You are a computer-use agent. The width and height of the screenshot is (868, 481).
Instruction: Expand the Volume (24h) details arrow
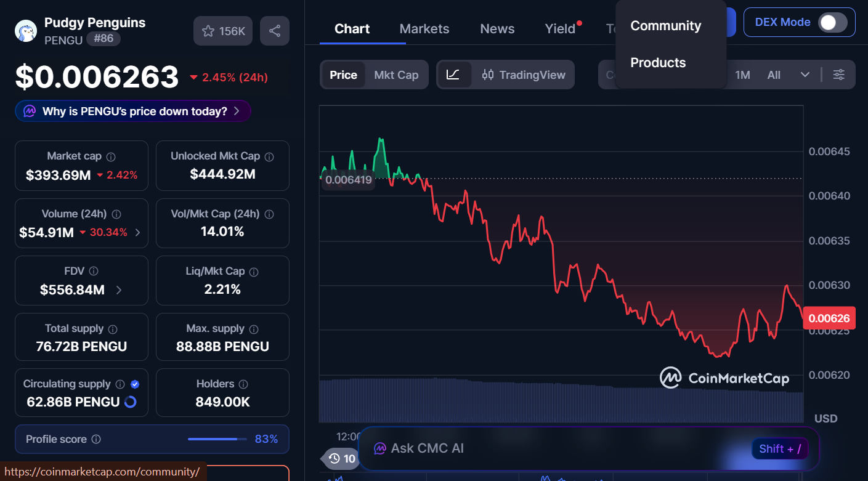[x=137, y=232]
